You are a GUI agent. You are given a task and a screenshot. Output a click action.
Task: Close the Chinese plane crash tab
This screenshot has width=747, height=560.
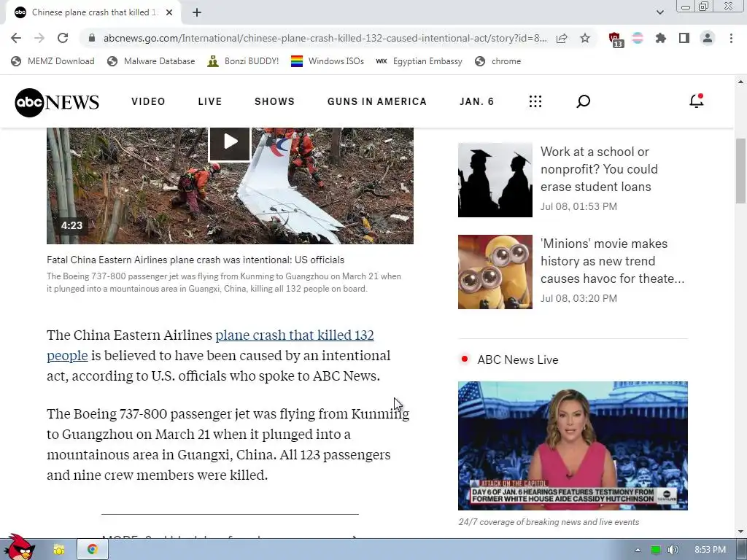pos(169,12)
